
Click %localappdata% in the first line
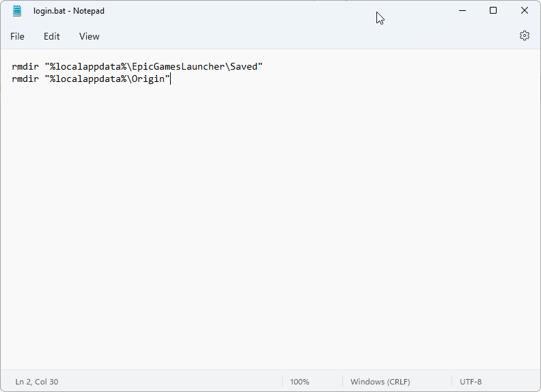tap(88, 66)
